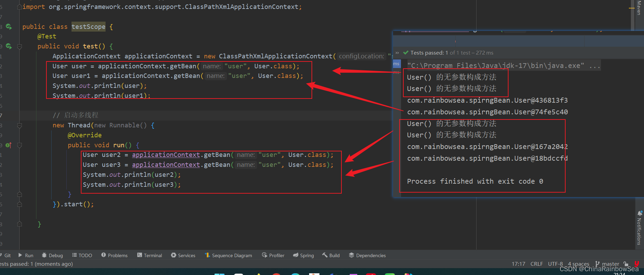Collapse the test() method fold

[20, 46]
